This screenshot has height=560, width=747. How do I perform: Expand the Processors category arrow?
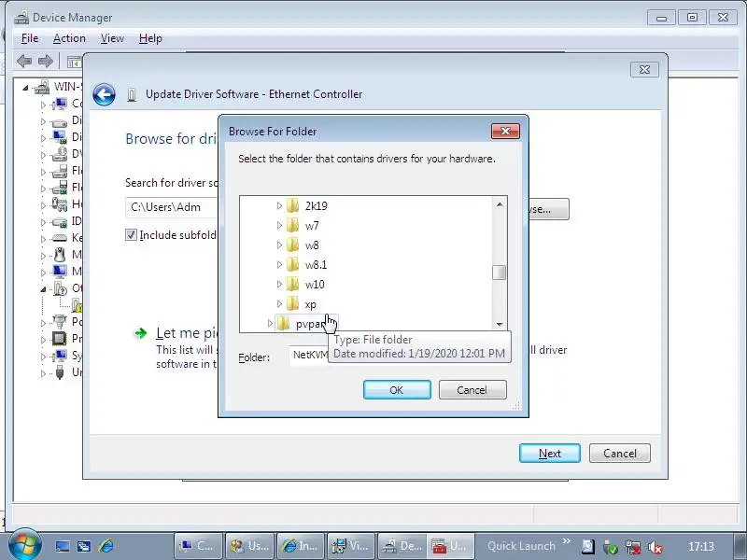(43, 340)
